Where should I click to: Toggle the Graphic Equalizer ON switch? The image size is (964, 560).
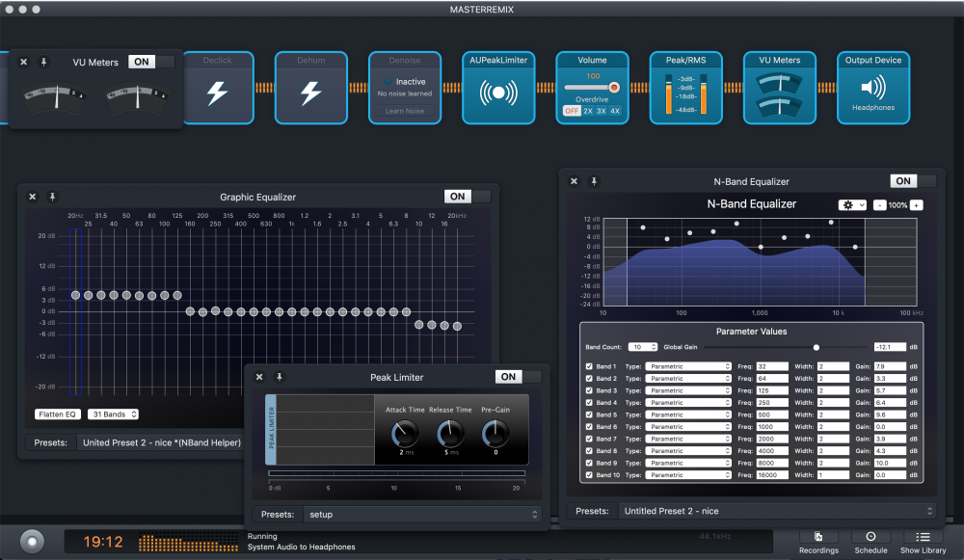click(x=468, y=196)
